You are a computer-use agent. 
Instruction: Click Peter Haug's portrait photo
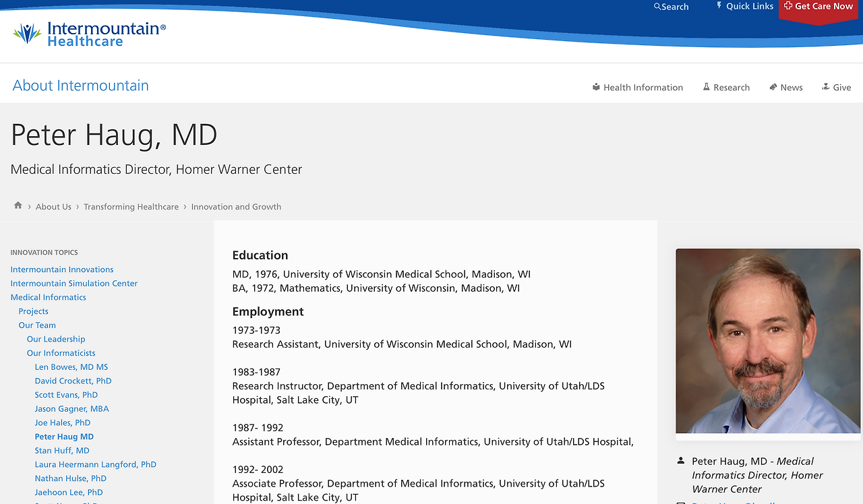768,341
